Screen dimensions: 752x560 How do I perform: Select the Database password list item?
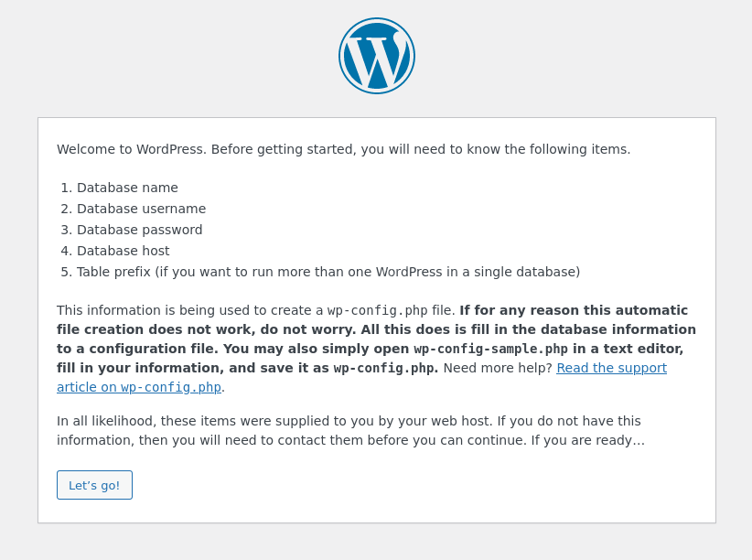coord(139,230)
